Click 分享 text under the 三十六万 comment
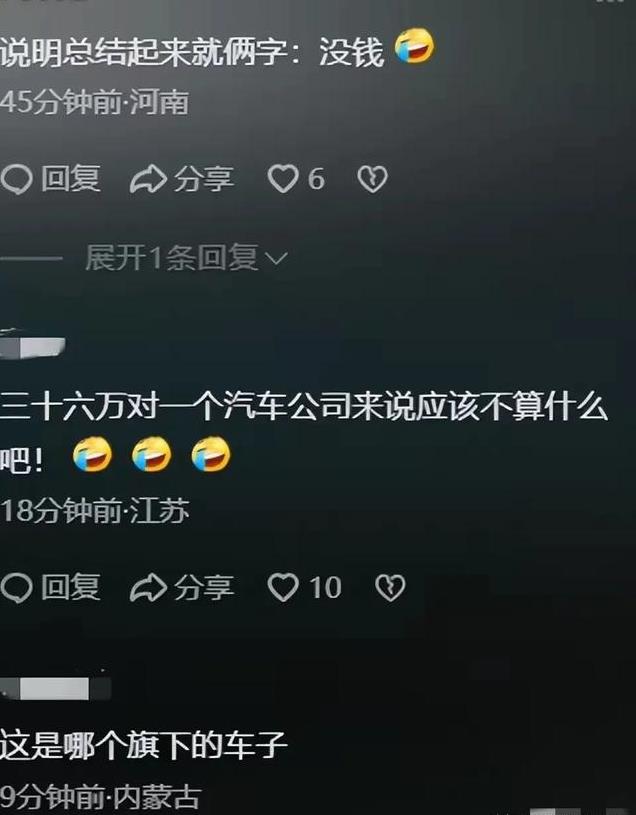 tap(204, 588)
